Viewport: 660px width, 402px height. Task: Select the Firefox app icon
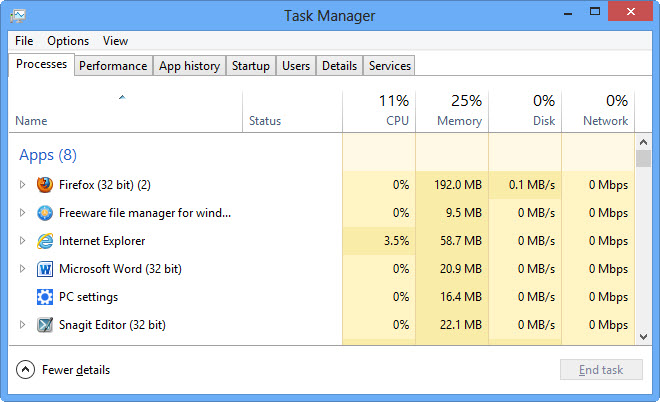pos(45,185)
